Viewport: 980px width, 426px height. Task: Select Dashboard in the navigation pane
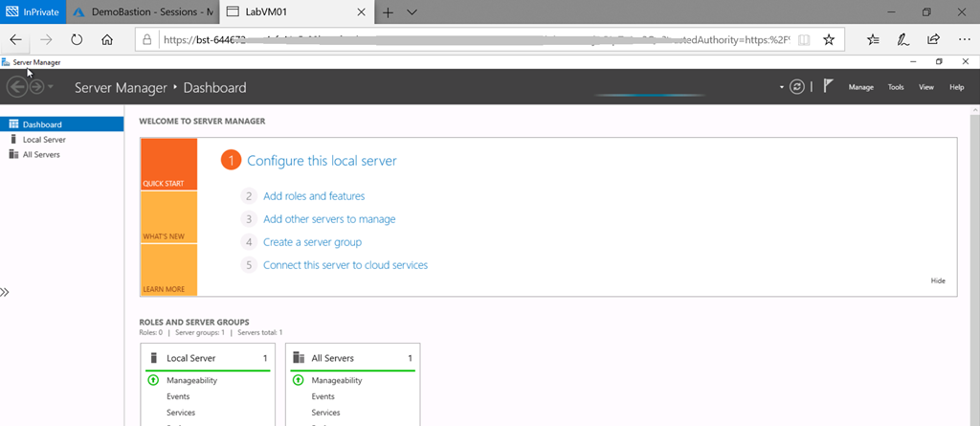coord(62,124)
